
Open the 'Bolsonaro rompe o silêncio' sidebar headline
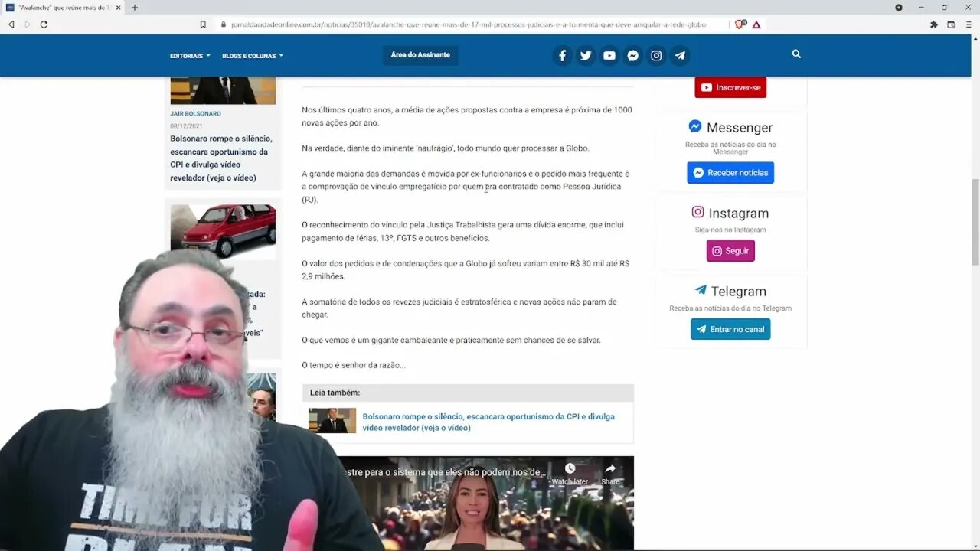coord(222,158)
